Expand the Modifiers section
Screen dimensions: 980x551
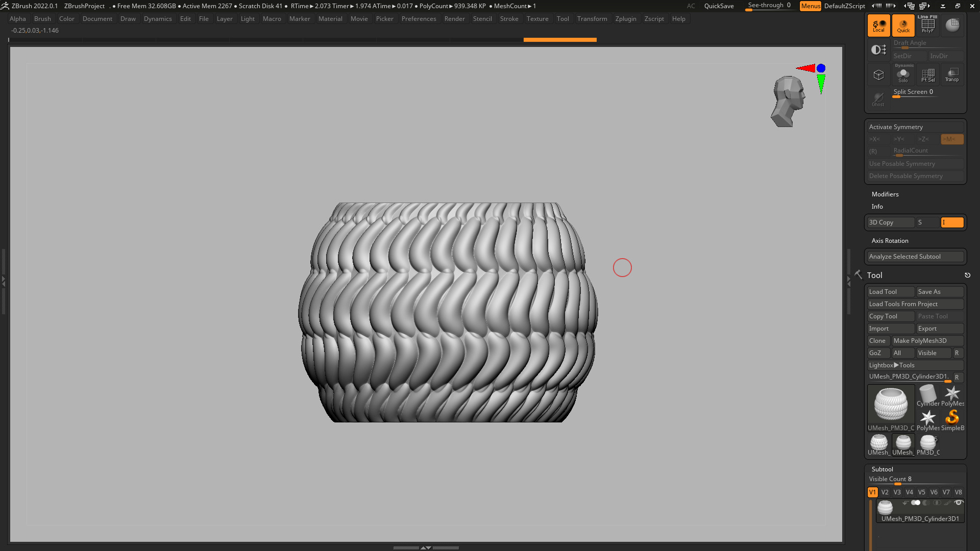(885, 194)
